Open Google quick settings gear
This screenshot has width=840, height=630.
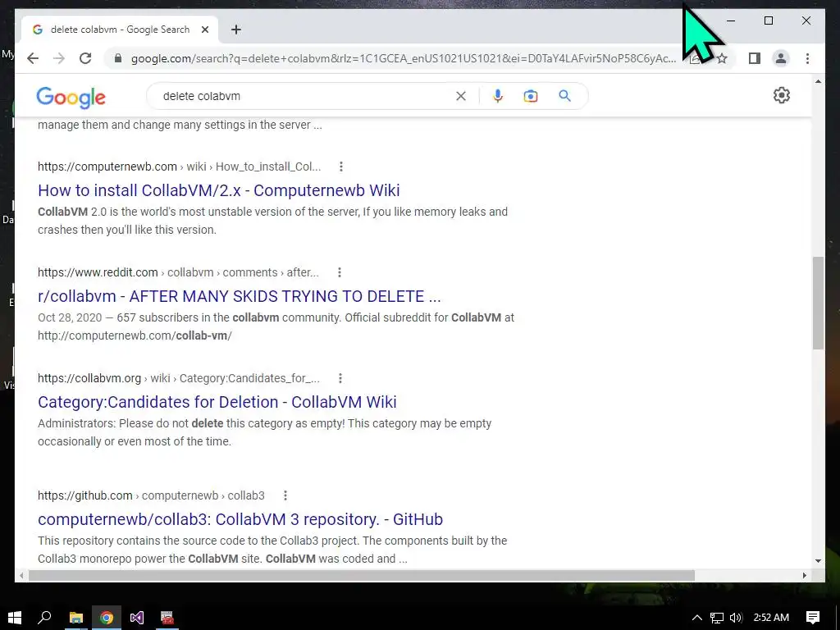[x=782, y=95]
